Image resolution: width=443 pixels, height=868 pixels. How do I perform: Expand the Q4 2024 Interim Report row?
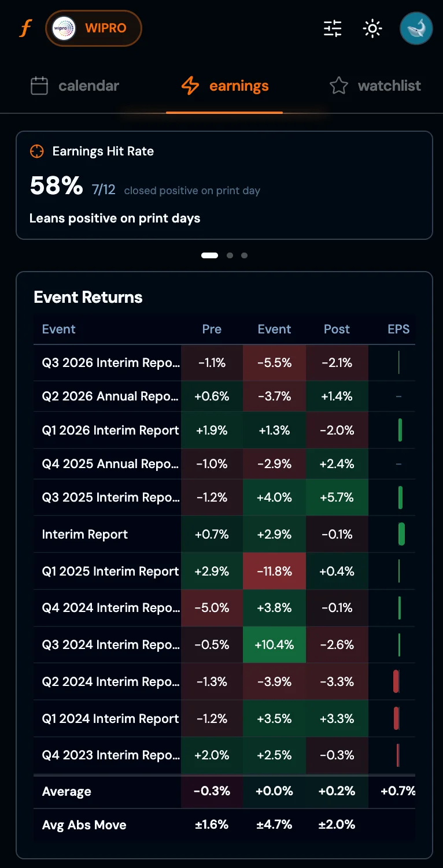(x=110, y=607)
